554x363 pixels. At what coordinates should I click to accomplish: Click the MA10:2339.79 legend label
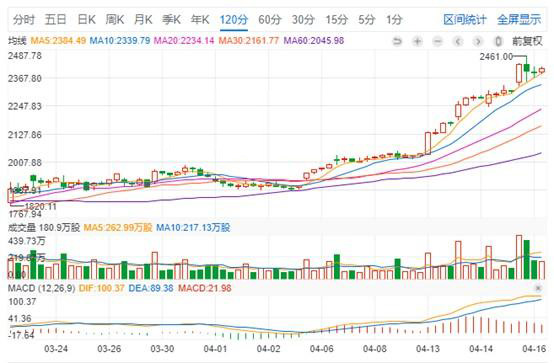(120, 41)
